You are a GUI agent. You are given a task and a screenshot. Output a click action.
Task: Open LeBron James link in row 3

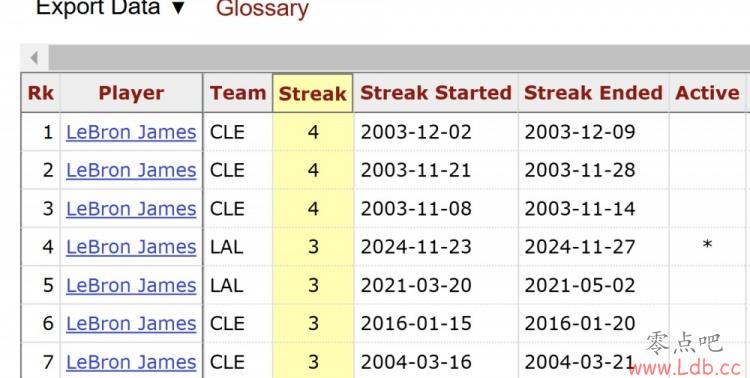pyautogui.click(x=131, y=209)
